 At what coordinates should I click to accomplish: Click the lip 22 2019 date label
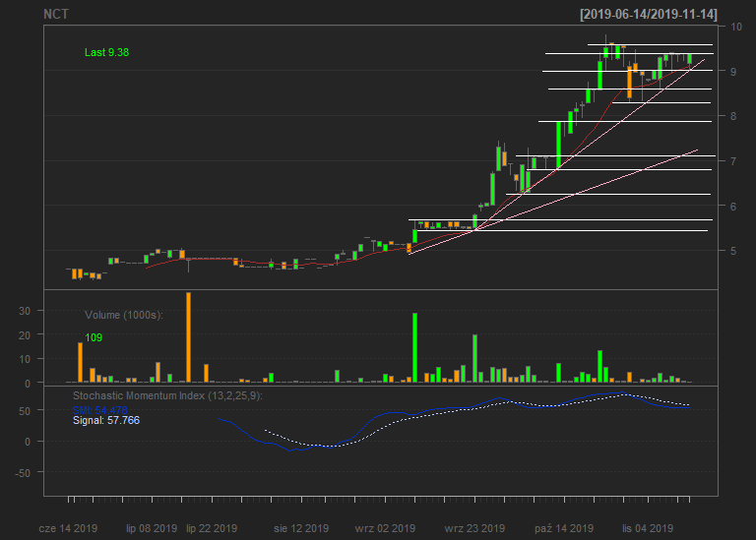pos(212,528)
